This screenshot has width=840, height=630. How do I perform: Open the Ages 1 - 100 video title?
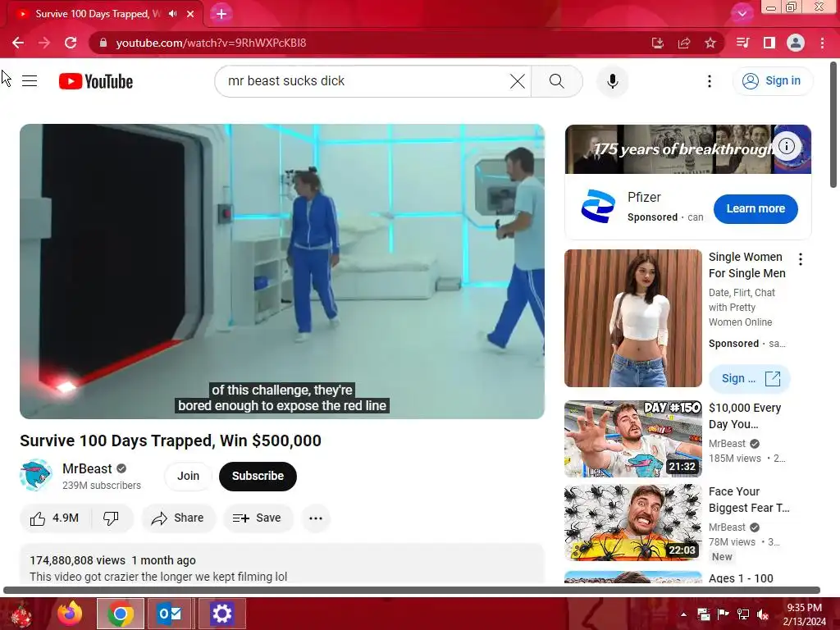[x=741, y=578]
